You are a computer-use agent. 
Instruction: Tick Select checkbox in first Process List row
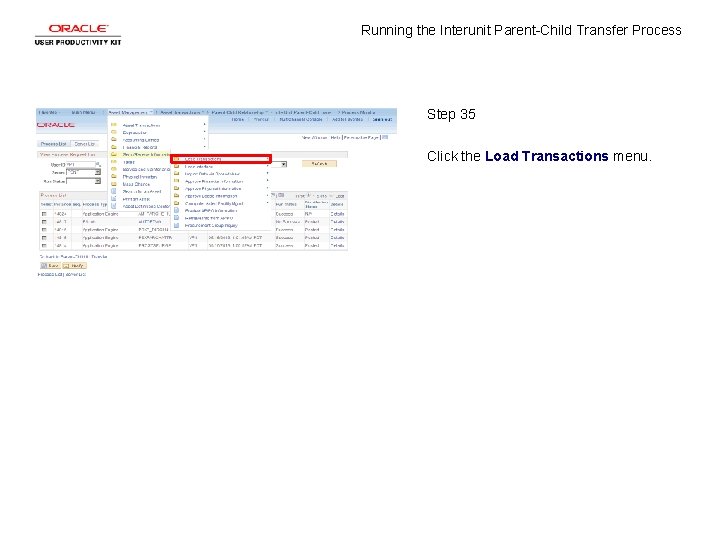44,214
